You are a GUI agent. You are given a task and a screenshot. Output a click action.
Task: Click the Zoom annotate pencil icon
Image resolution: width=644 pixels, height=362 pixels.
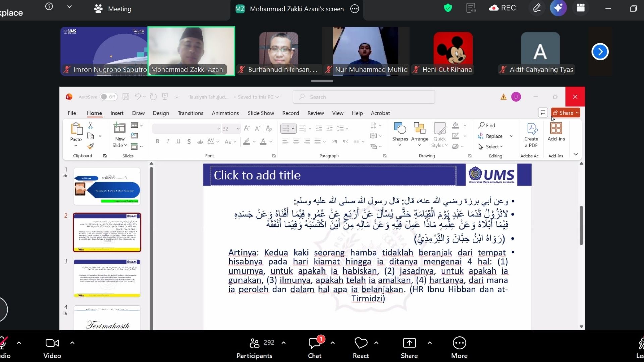pos(537,8)
